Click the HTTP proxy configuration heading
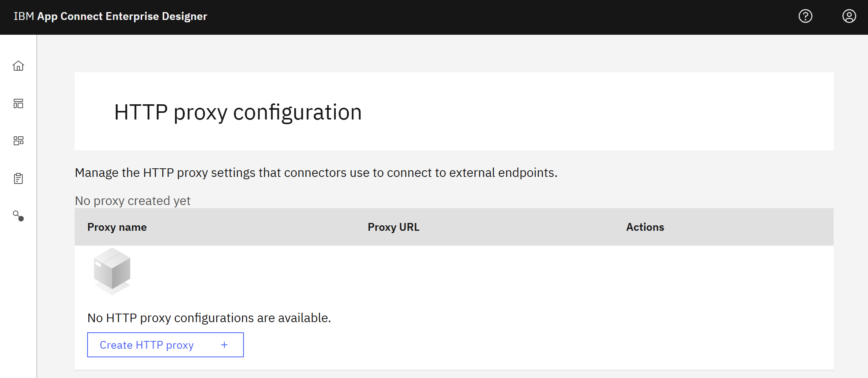The image size is (868, 378). (x=238, y=112)
